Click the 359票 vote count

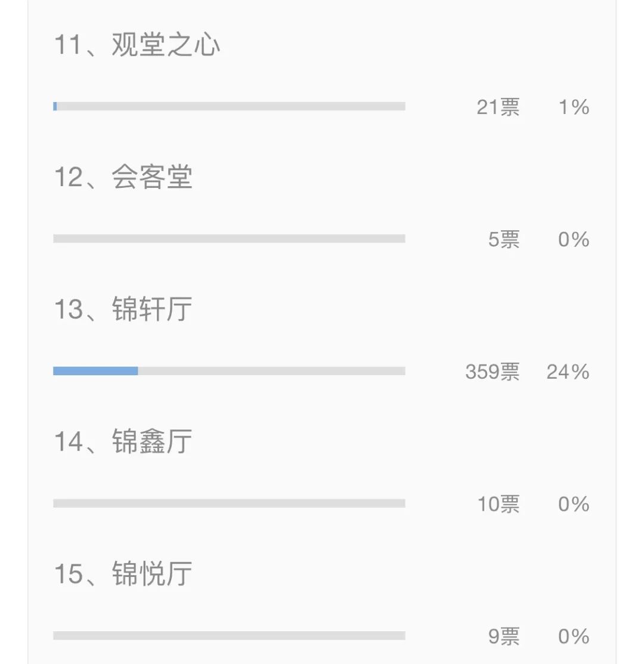[x=493, y=372]
